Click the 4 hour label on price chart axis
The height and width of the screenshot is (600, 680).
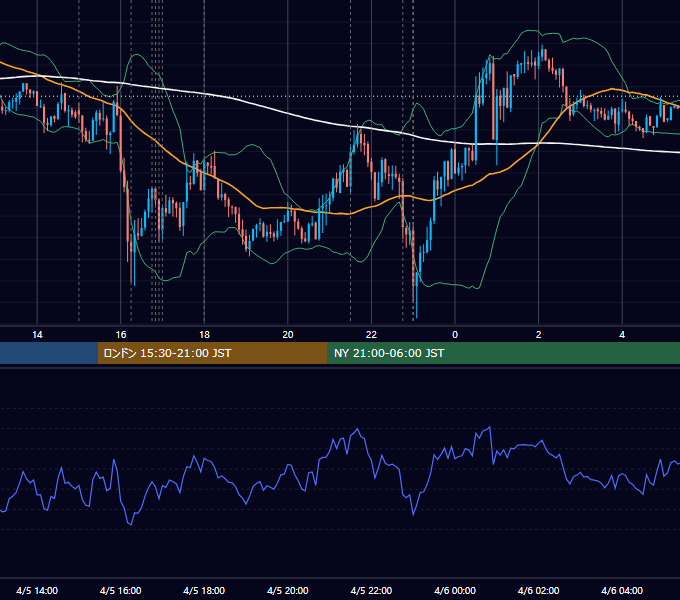(622, 335)
